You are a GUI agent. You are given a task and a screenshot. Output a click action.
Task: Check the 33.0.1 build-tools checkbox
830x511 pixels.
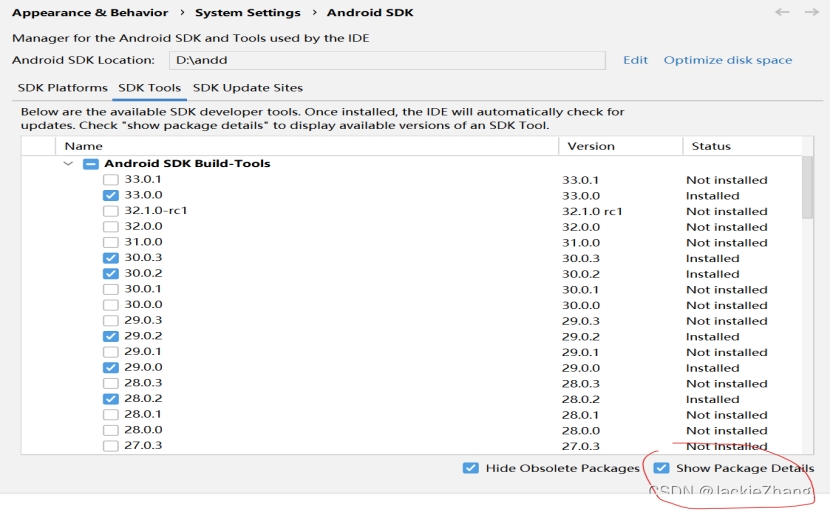tap(111, 180)
